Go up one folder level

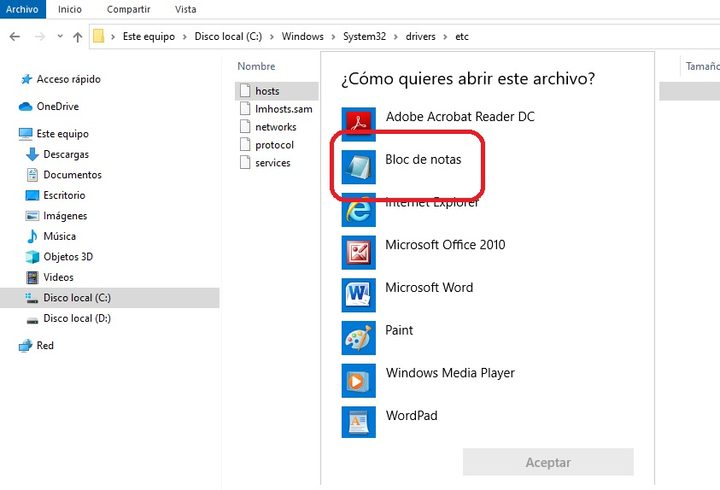[78, 37]
